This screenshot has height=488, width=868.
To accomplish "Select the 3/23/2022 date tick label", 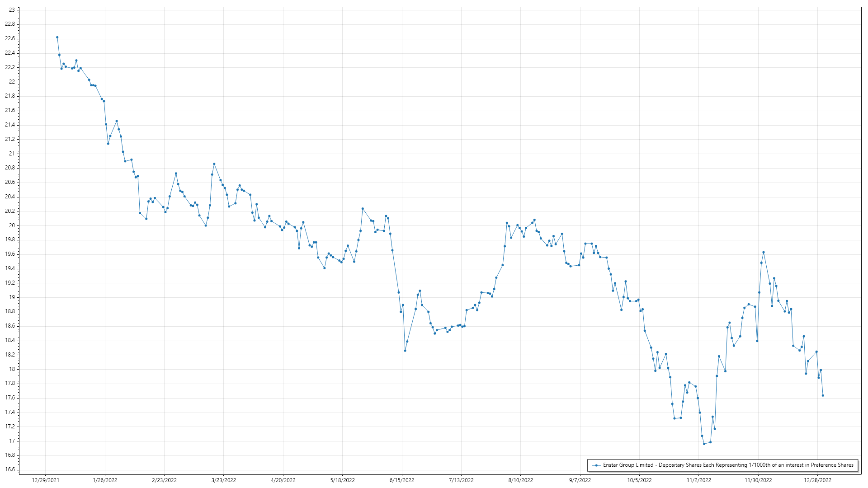I will (224, 480).
